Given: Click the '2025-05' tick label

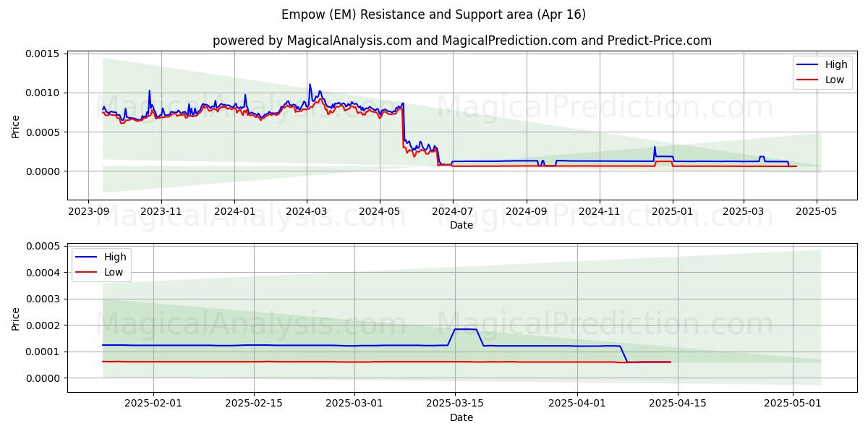Looking at the screenshot, I should click(x=817, y=210).
